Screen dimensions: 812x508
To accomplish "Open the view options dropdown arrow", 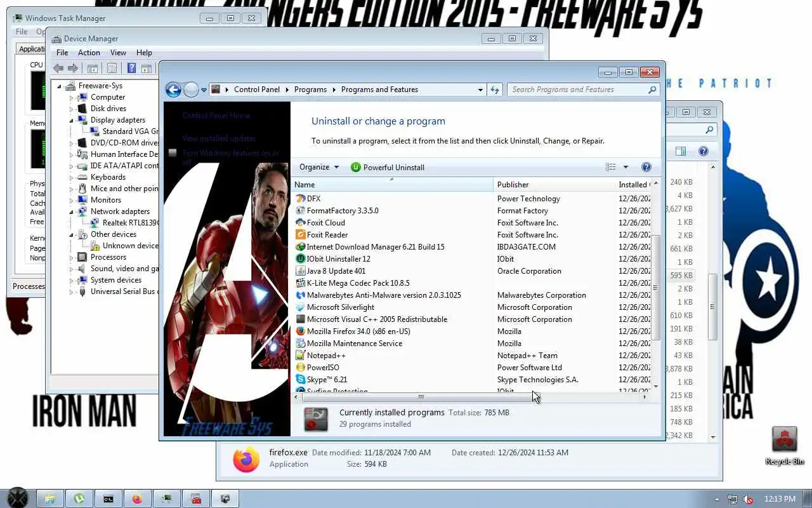I will [625, 167].
